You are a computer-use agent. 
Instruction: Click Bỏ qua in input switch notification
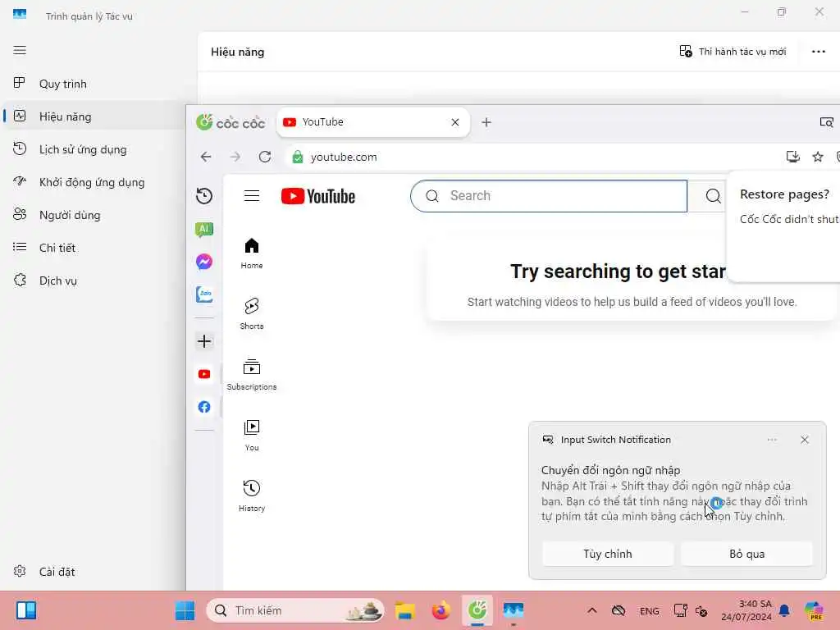[x=746, y=554]
